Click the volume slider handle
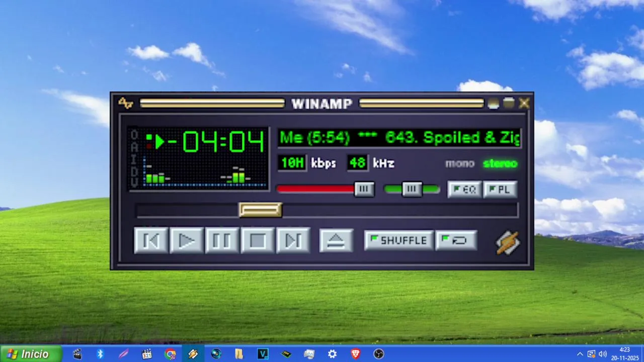644x362 pixels. [x=364, y=189]
